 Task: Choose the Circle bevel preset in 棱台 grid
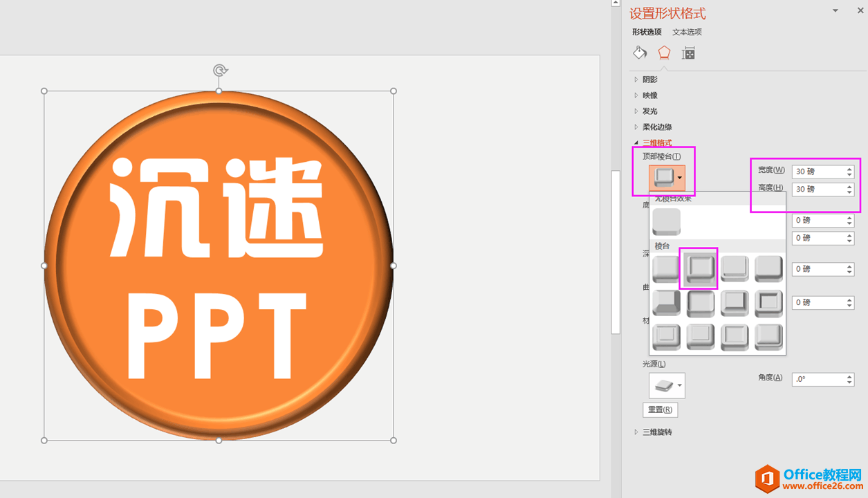(x=667, y=269)
